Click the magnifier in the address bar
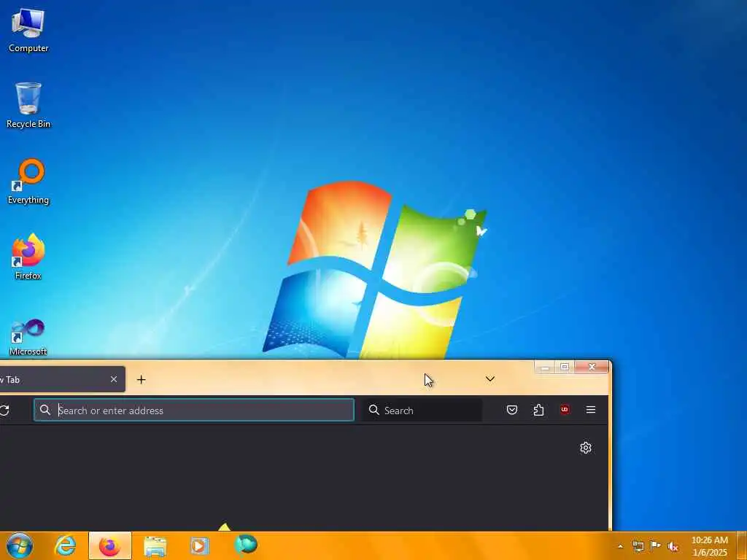Viewport: 747px width, 560px height. pyautogui.click(x=45, y=410)
